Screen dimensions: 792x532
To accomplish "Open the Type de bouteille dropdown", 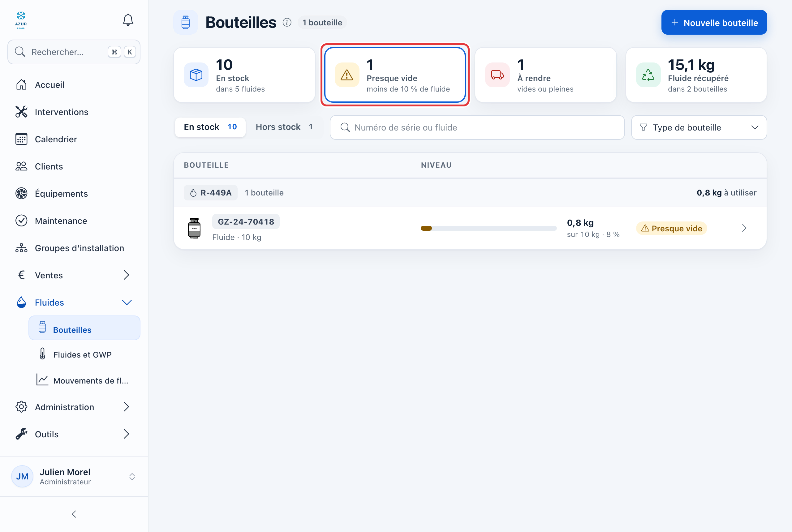I will [x=699, y=127].
